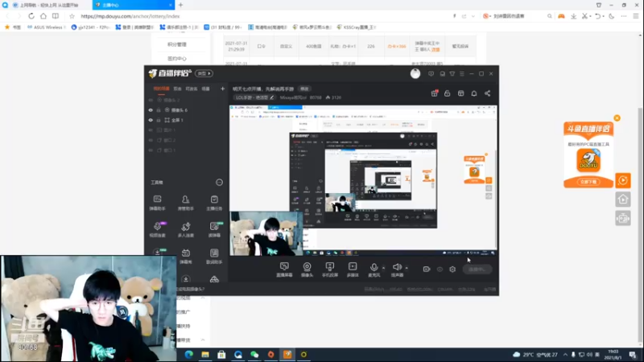Switch to fourth scene tab

[x=206, y=88]
